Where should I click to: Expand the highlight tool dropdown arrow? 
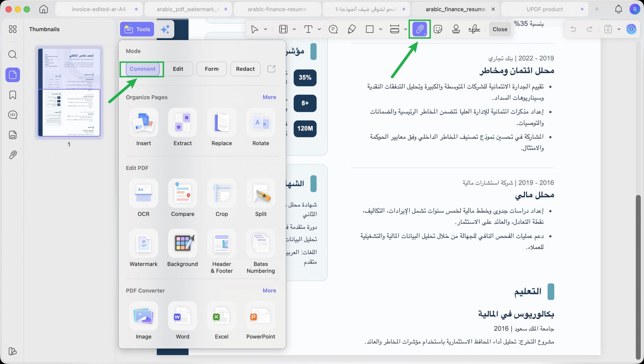pos(294,29)
